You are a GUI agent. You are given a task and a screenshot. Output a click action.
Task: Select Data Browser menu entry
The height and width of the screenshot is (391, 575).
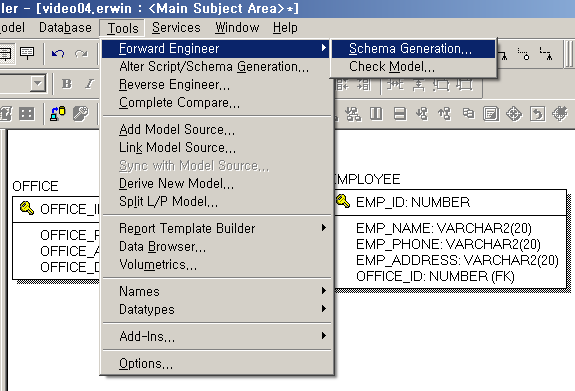[x=217, y=246]
